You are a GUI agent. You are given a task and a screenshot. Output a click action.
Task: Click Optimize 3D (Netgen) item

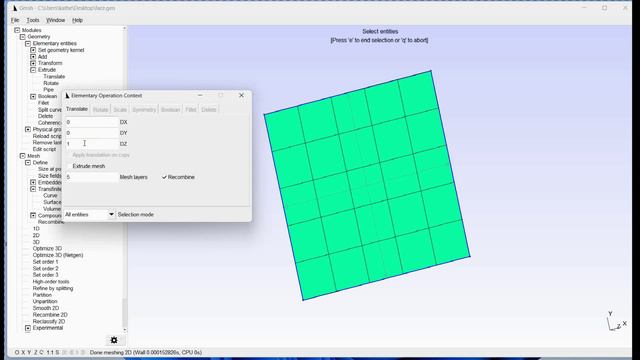tap(58, 255)
